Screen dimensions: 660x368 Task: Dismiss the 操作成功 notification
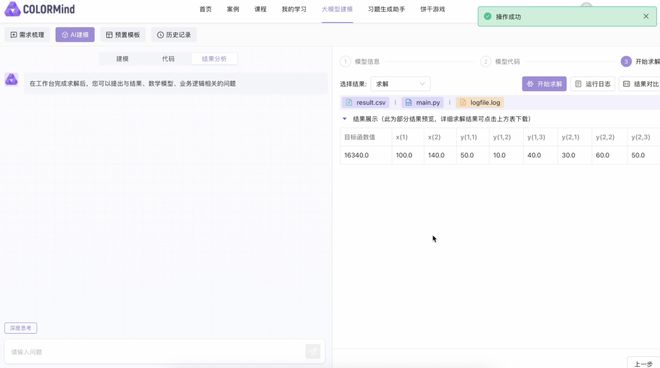pyautogui.click(x=646, y=16)
